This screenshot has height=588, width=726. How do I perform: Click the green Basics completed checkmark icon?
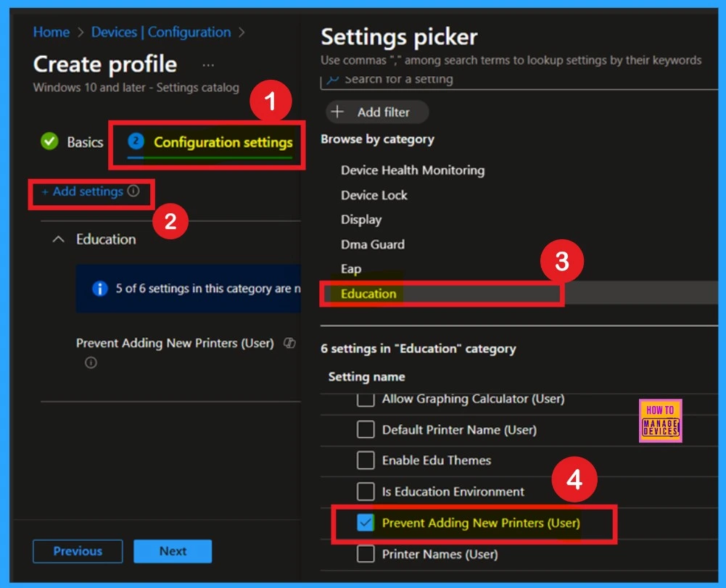49,142
